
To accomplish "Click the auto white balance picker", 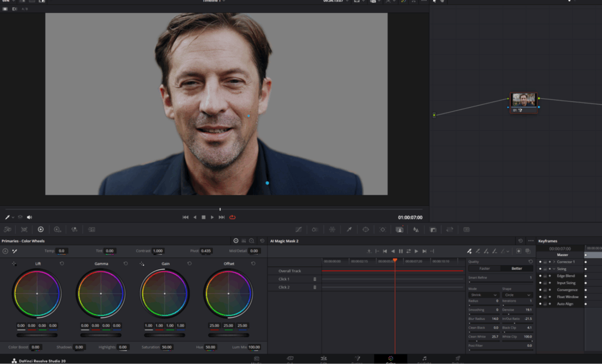I will [x=15, y=251].
